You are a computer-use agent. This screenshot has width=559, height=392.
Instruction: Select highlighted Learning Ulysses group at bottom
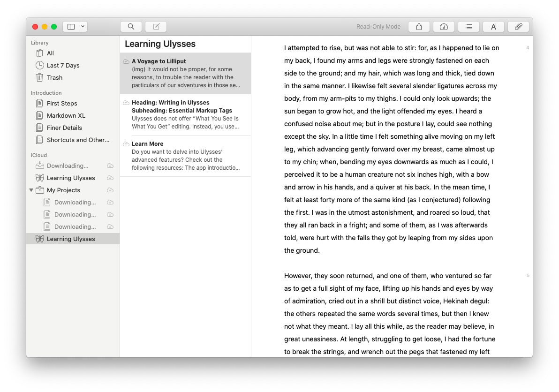pyautogui.click(x=73, y=239)
